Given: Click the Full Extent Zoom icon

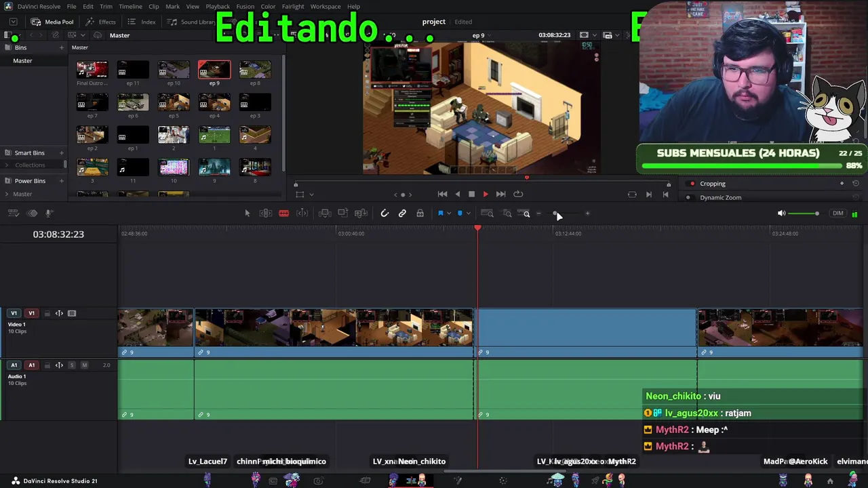Looking at the screenshot, I should (x=487, y=213).
